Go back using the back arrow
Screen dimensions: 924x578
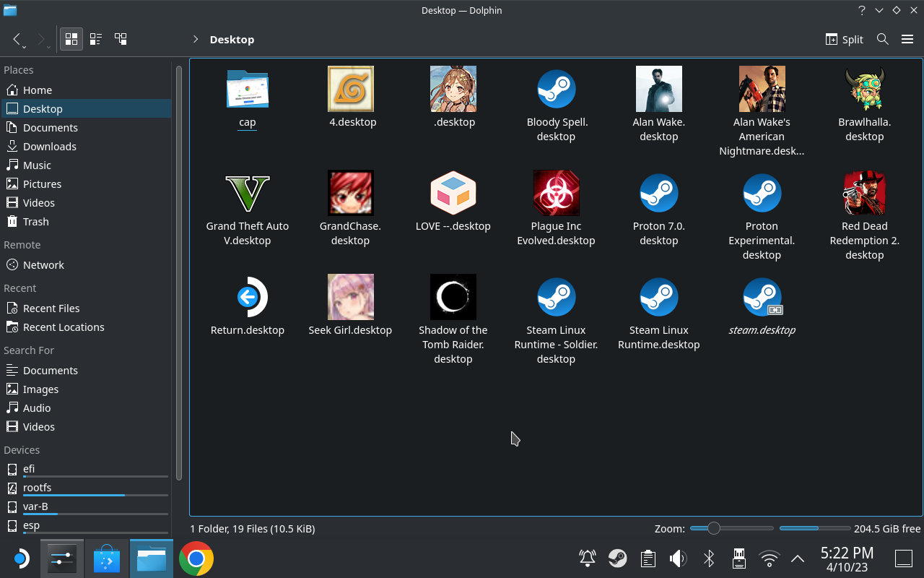coord(17,39)
